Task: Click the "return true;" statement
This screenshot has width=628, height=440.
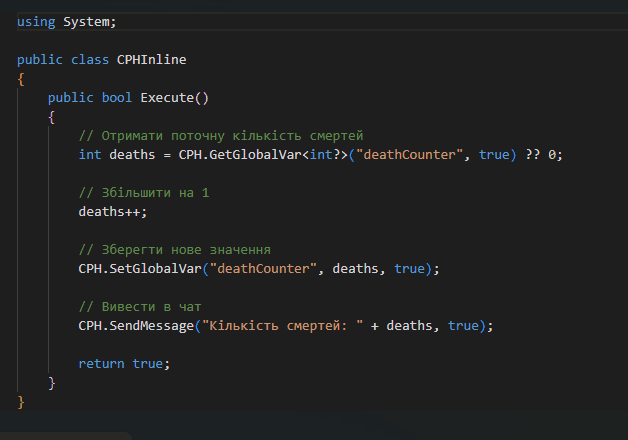Action: click(124, 364)
